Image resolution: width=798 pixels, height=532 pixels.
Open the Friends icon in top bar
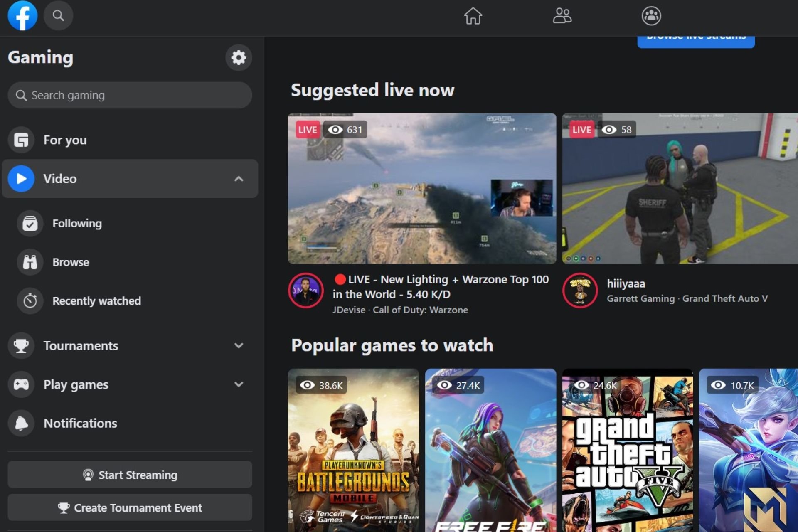562,16
